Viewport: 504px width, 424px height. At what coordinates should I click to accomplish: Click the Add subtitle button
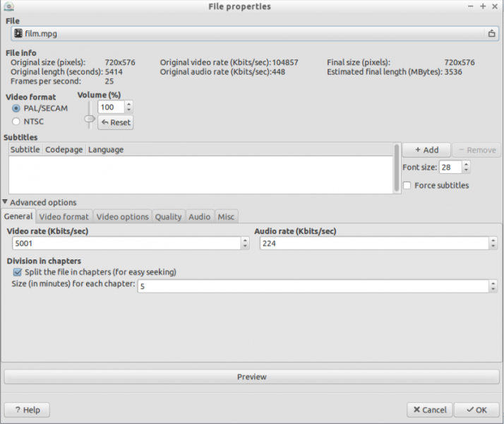(426, 150)
